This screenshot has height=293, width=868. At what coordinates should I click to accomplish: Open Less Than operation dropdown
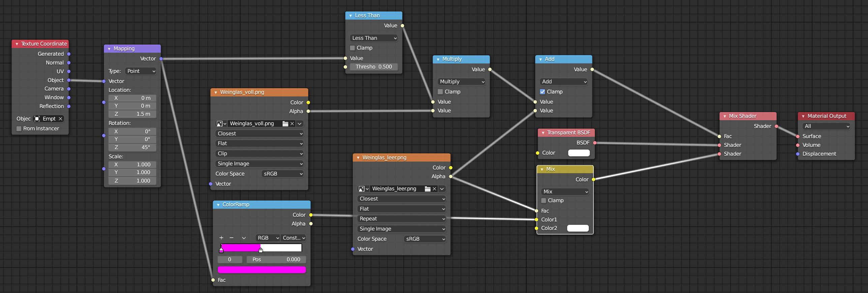coord(374,38)
